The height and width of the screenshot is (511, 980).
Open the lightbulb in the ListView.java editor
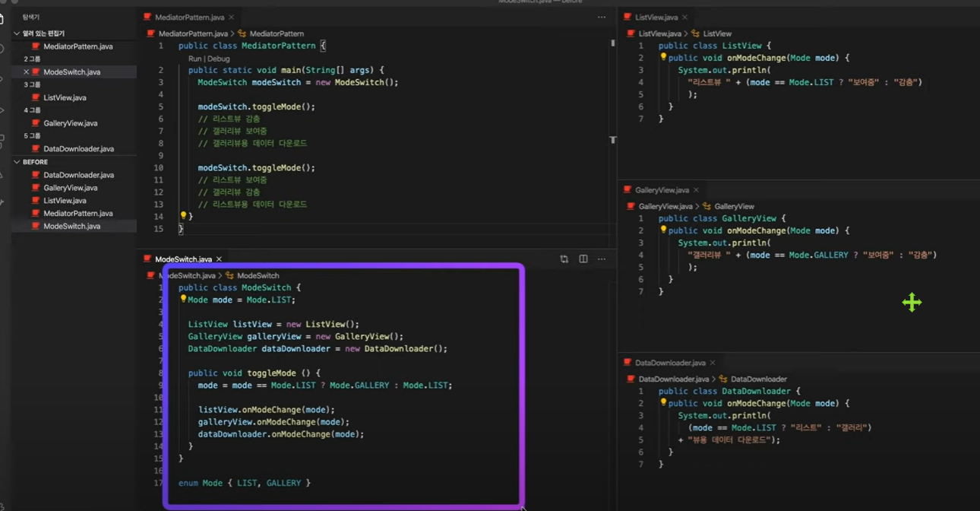[663, 57]
